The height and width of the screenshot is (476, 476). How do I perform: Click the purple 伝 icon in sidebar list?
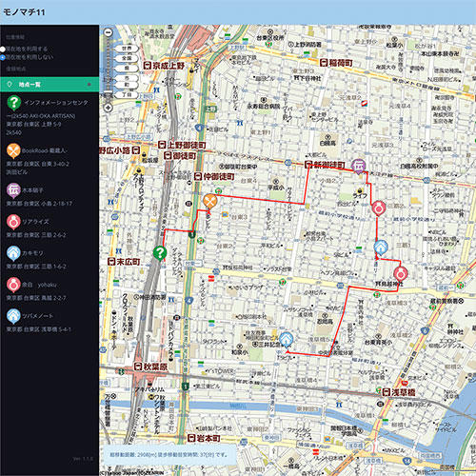click(13, 190)
